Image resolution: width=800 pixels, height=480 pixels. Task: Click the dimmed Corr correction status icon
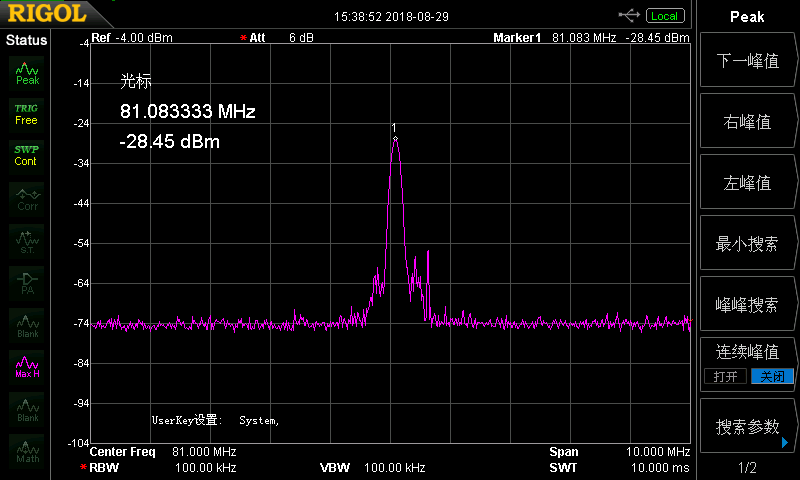point(27,199)
